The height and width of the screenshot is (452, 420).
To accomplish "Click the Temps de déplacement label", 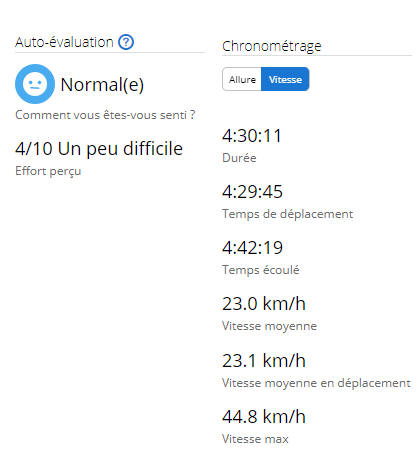I will click(x=288, y=214).
